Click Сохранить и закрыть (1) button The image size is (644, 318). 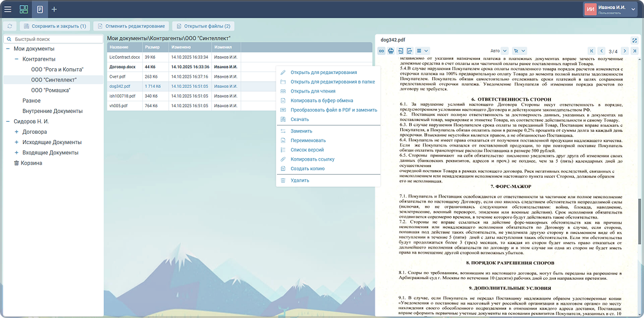pos(55,26)
